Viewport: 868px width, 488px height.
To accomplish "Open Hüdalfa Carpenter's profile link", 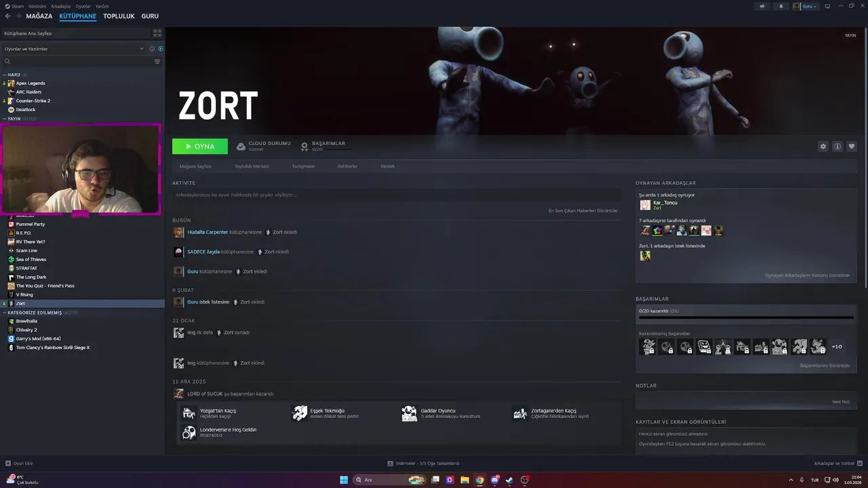I will (x=208, y=232).
